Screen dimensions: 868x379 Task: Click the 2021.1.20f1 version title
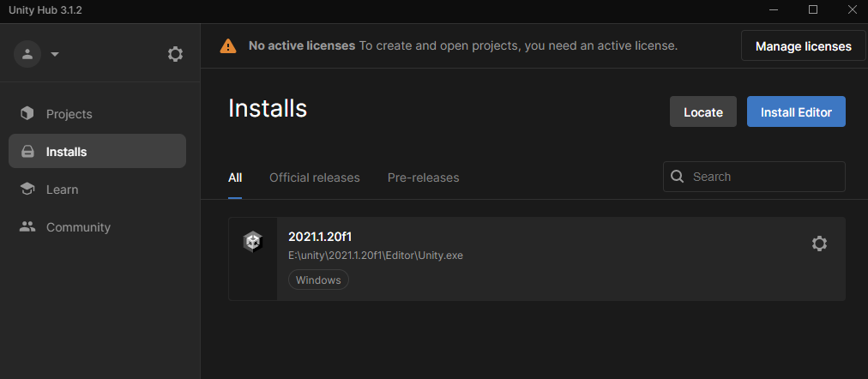click(x=320, y=237)
